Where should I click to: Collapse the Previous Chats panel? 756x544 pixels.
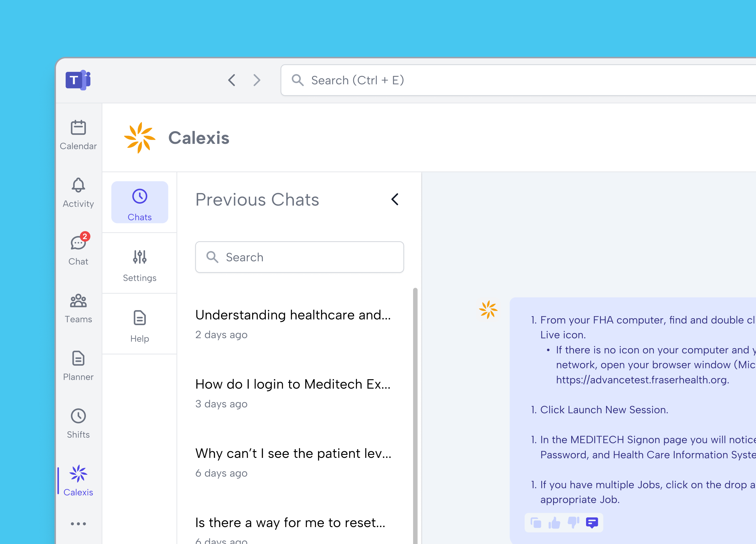[x=395, y=199]
